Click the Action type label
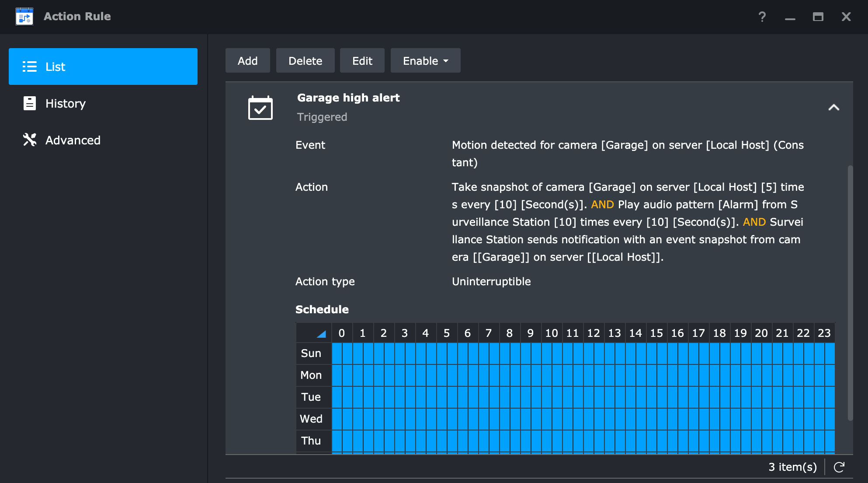Viewport: 868px width, 483px height. click(x=325, y=281)
